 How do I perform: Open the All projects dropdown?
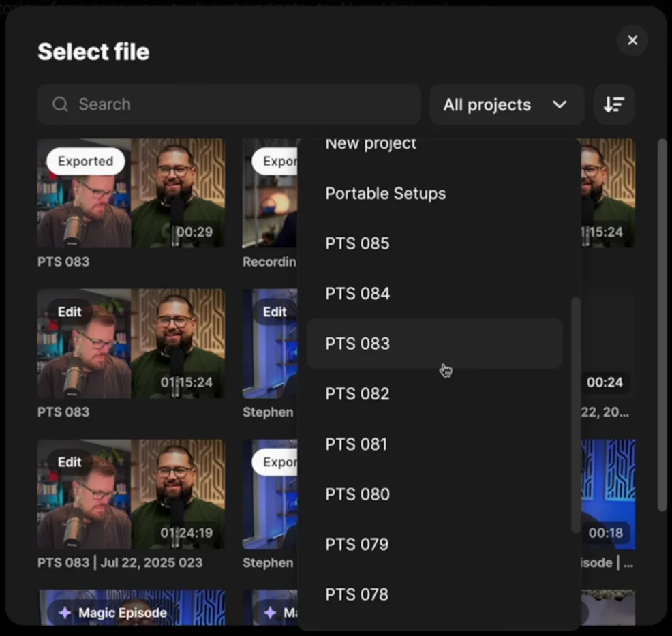point(506,104)
